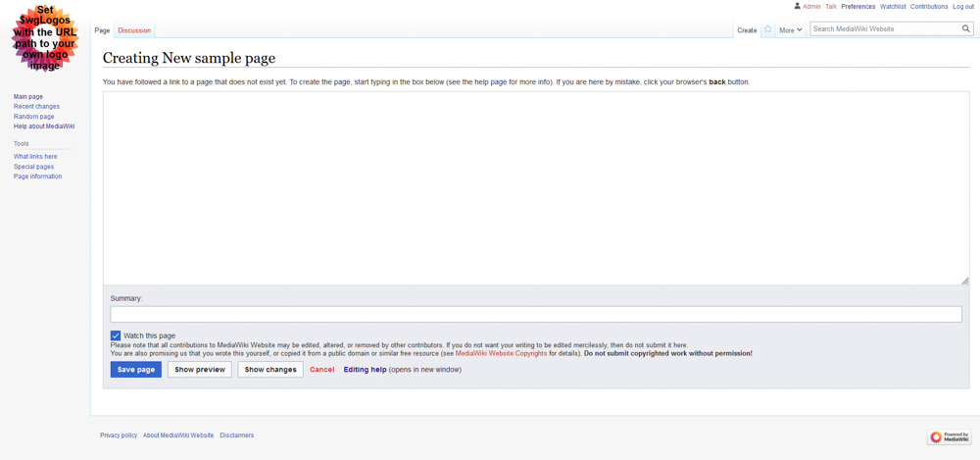Open the Powered by MediaWiki badge

(949, 436)
